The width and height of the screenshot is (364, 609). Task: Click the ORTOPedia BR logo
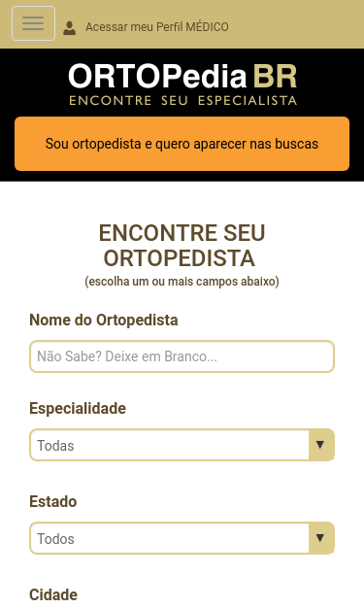182,85
